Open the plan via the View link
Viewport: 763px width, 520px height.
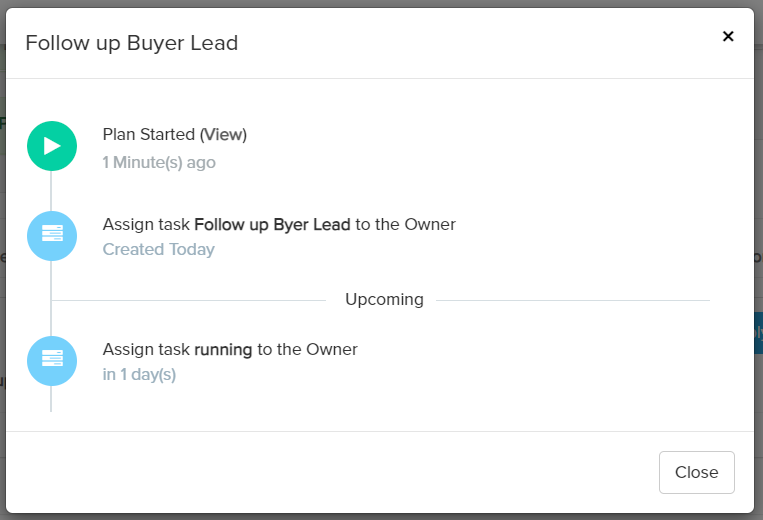click(x=223, y=134)
